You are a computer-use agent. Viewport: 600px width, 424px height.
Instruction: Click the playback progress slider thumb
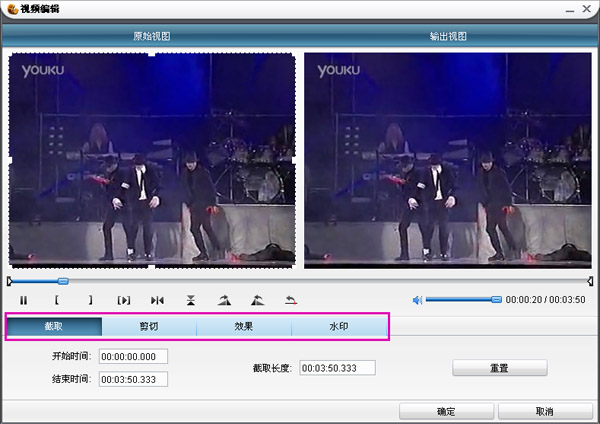click(x=64, y=281)
